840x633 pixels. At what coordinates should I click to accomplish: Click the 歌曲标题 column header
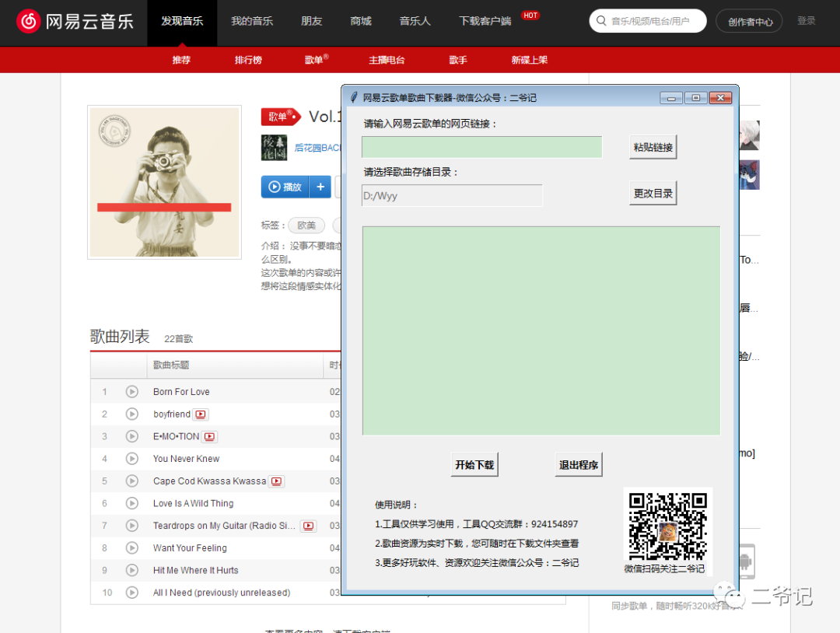[x=171, y=365]
